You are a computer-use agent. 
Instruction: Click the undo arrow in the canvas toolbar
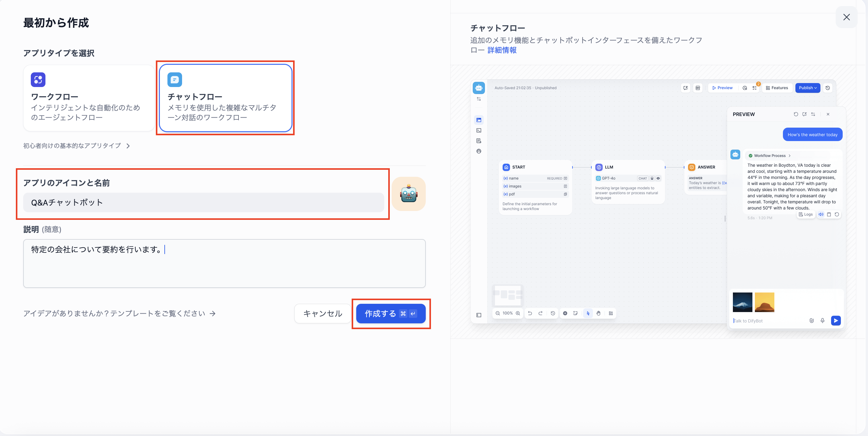coord(530,313)
